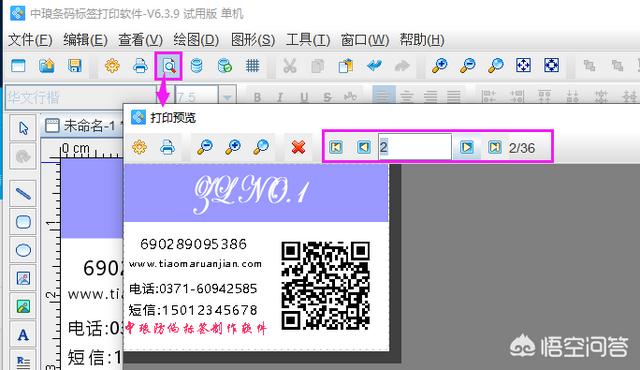Select the line drawing tool
Image resolution: width=640 pixels, height=370 pixels.
[x=23, y=193]
